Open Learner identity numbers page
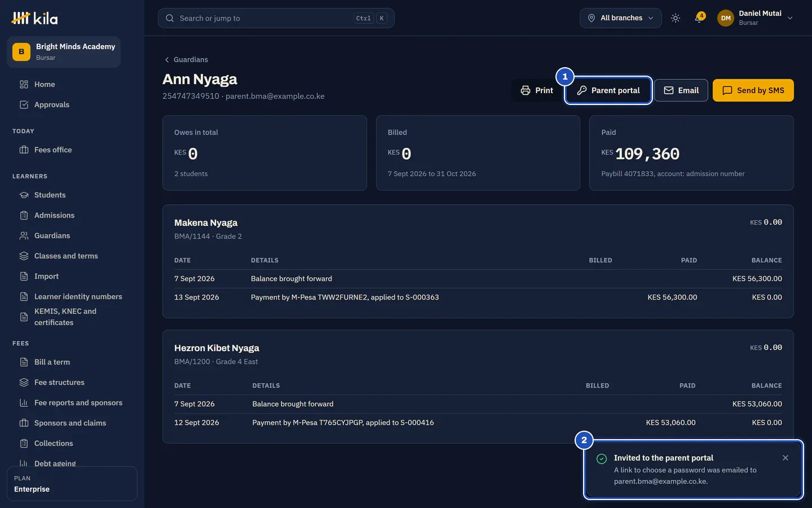The image size is (812, 508). (x=78, y=296)
